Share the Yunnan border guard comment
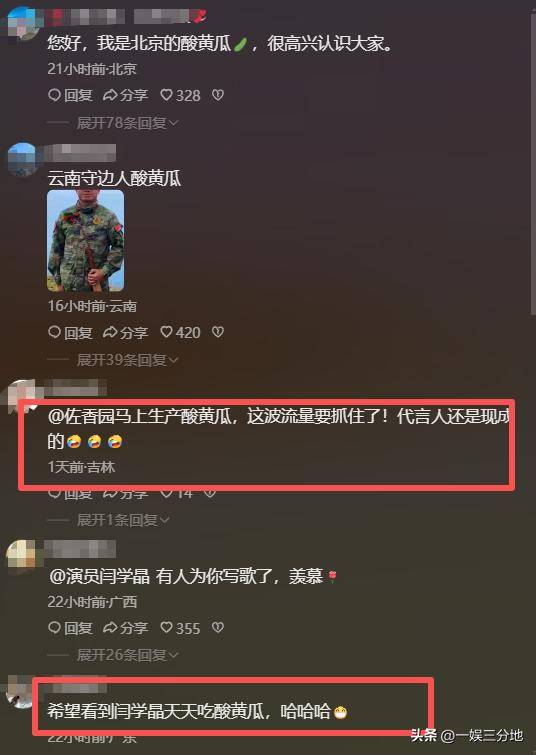Viewport: 536px width, 755px height. 125,332
